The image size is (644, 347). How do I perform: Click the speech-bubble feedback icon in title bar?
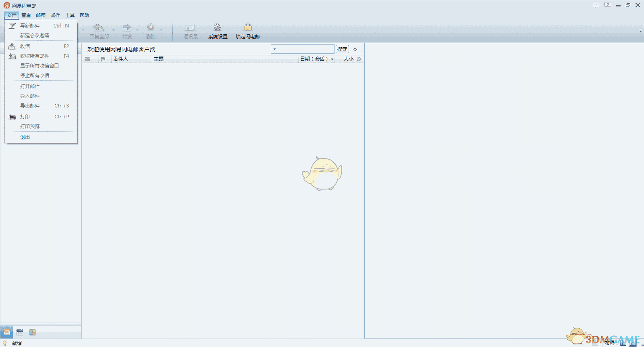(596, 5)
